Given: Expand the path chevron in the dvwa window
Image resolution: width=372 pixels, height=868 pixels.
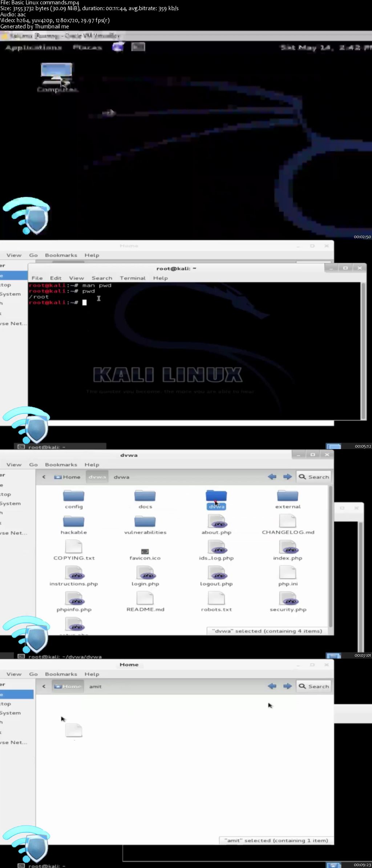Looking at the screenshot, I should [44, 477].
